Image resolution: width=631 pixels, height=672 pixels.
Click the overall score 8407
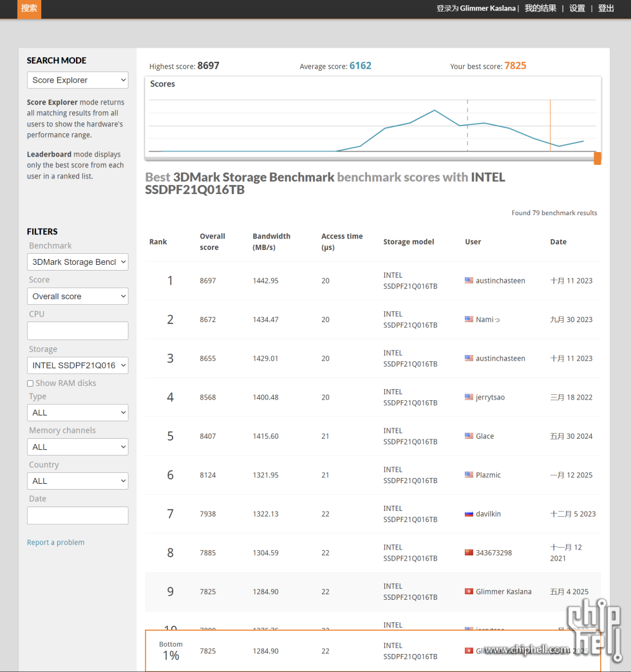click(208, 436)
